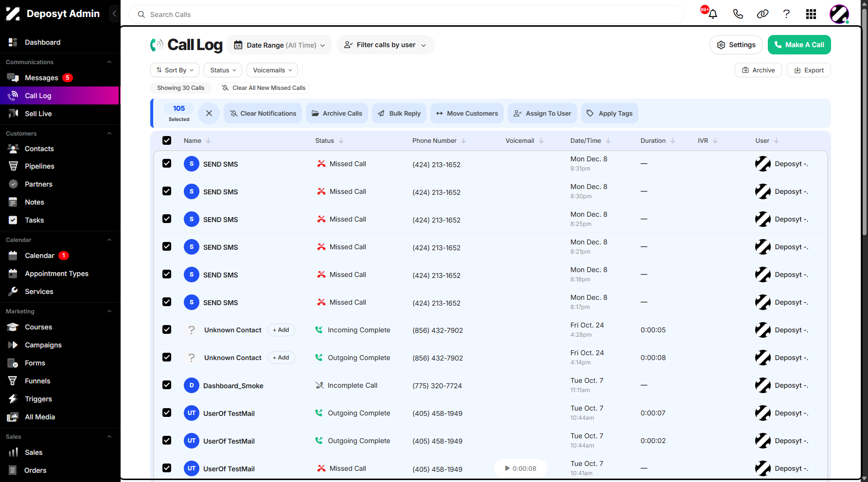The width and height of the screenshot is (868, 482).
Task: Uncheck the 4:14pm Unknown Contact row
Action: point(167,357)
